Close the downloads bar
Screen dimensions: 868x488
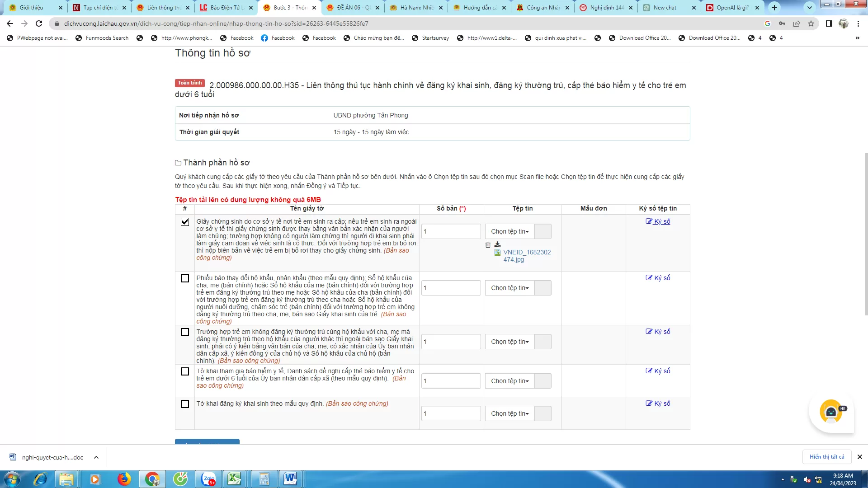(x=860, y=457)
